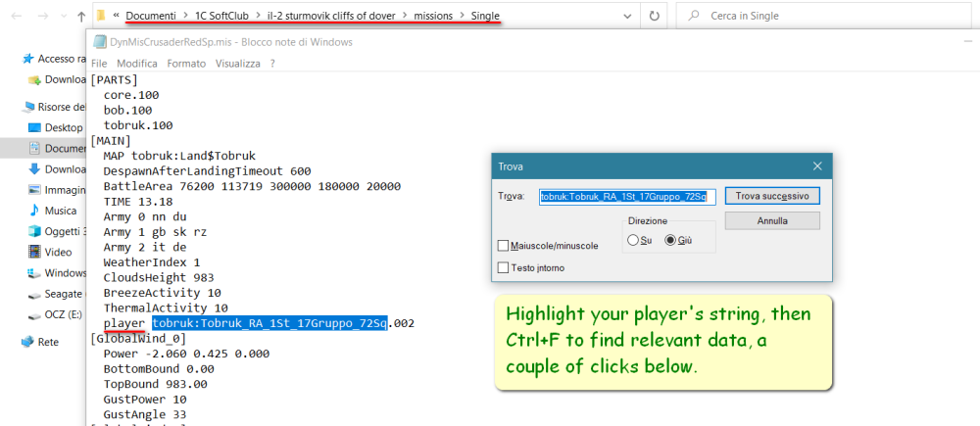The height and width of the screenshot is (426, 980).
Task: Open Accesso rapido star icon
Action: click(x=28, y=59)
